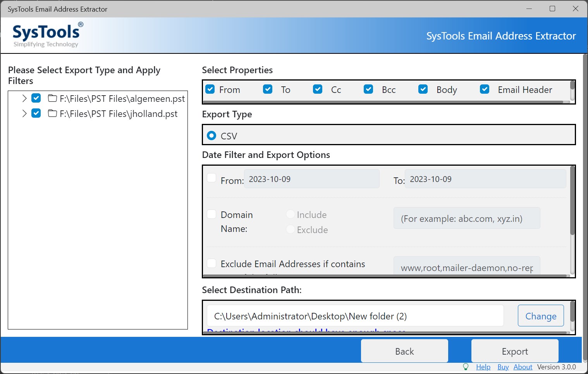The width and height of the screenshot is (588, 374).
Task: Click the lightbulb tips icon beside Help
Action: [466, 367]
